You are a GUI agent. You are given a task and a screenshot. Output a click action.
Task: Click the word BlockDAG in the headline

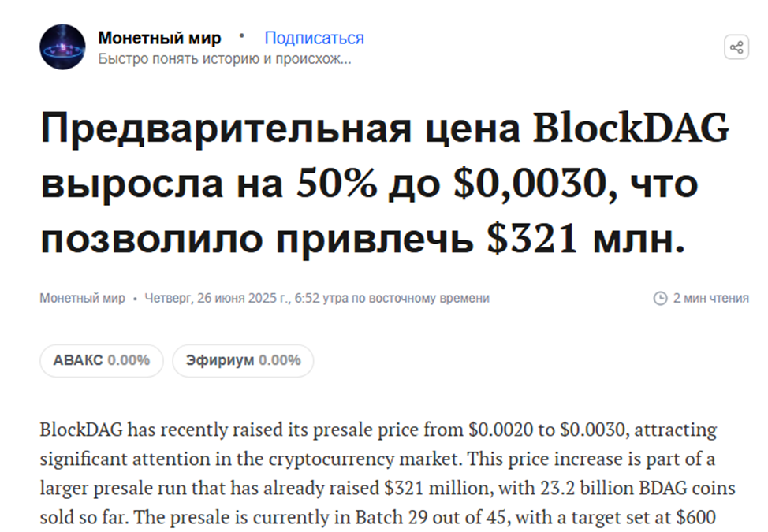click(x=632, y=128)
